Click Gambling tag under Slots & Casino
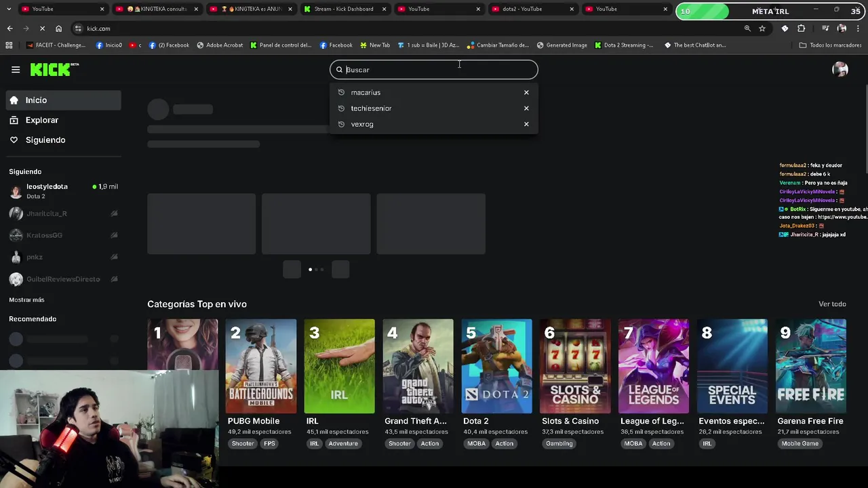 559,443
